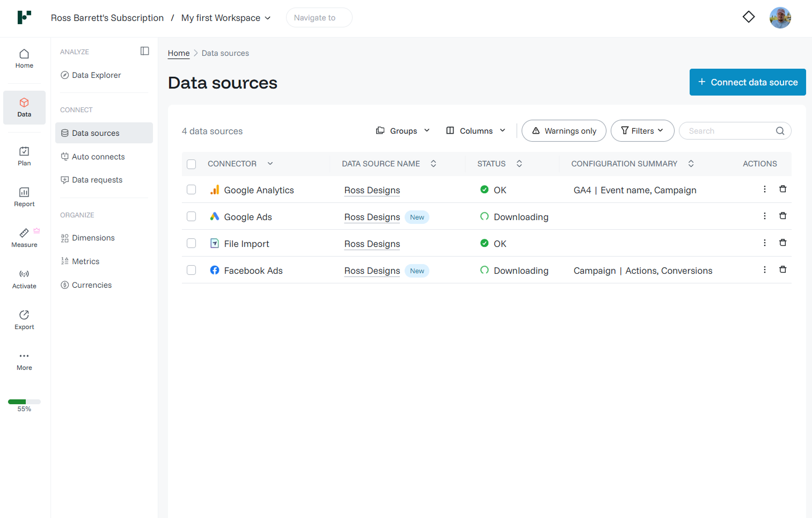Click the New badge in the Google Ads row
Screen dimensions: 812x518
(x=417, y=217)
